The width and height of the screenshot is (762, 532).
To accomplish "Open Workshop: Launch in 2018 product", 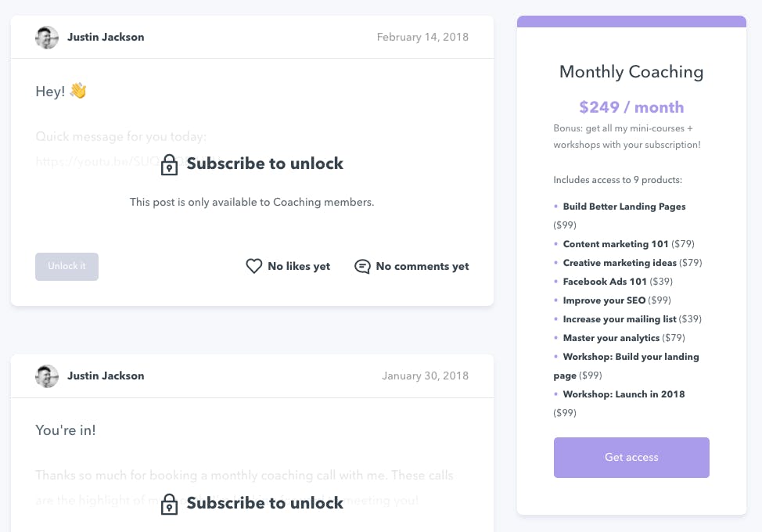I will click(x=624, y=394).
